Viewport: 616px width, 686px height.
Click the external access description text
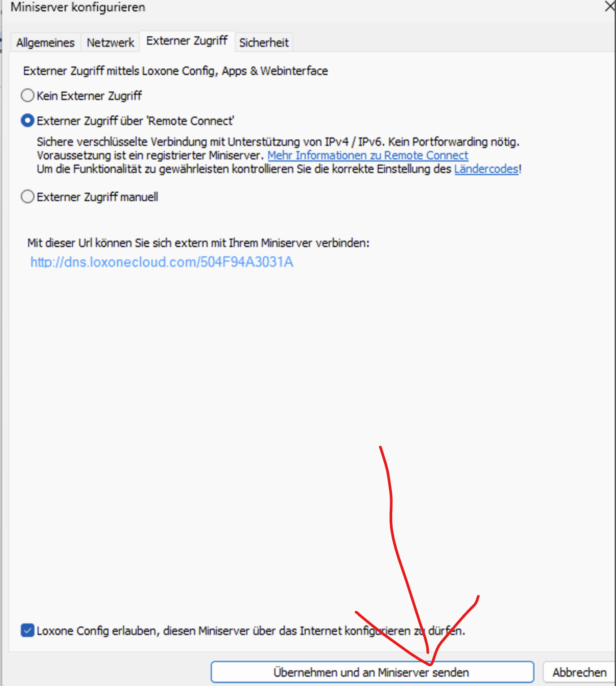175,70
